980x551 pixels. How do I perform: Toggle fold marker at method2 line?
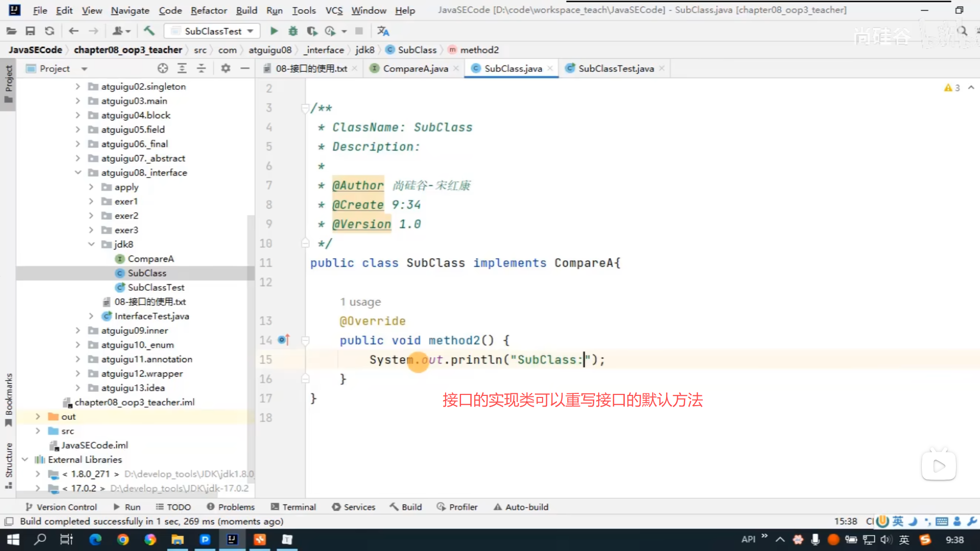click(x=305, y=340)
